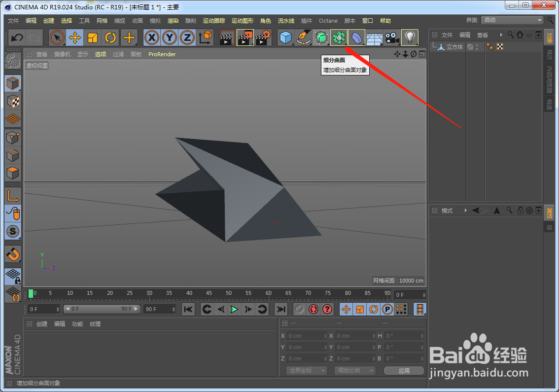This screenshot has width=559, height=392.
Task: Open viewport ProRender menu
Action: point(162,54)
